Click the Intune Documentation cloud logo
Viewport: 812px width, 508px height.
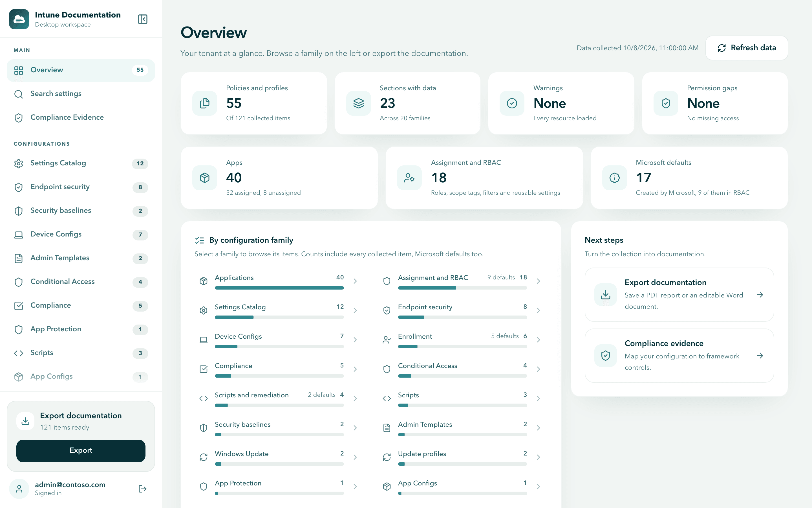19,19
